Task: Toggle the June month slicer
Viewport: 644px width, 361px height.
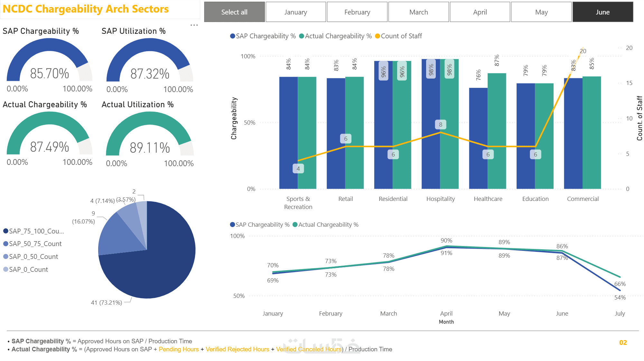Action: (x=602, y=12)
